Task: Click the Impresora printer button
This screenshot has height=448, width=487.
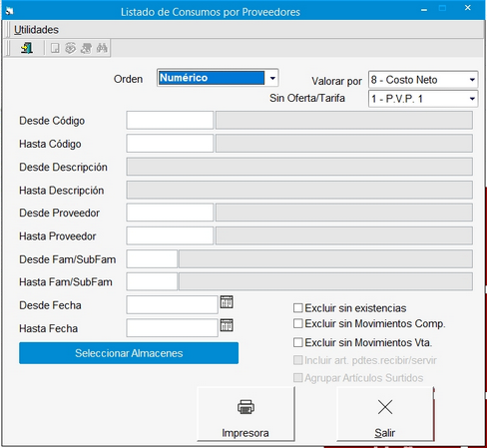Action: (245, 414)
